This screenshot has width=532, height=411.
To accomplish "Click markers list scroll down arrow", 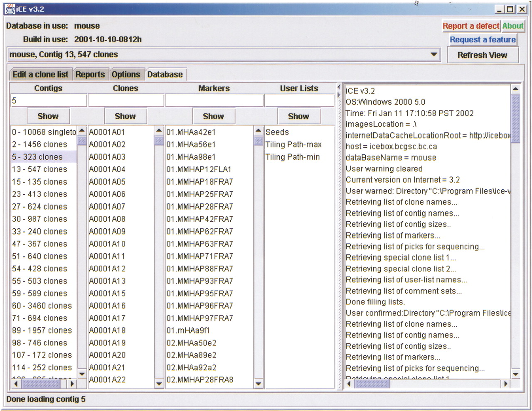I will [x=259, y=384].
